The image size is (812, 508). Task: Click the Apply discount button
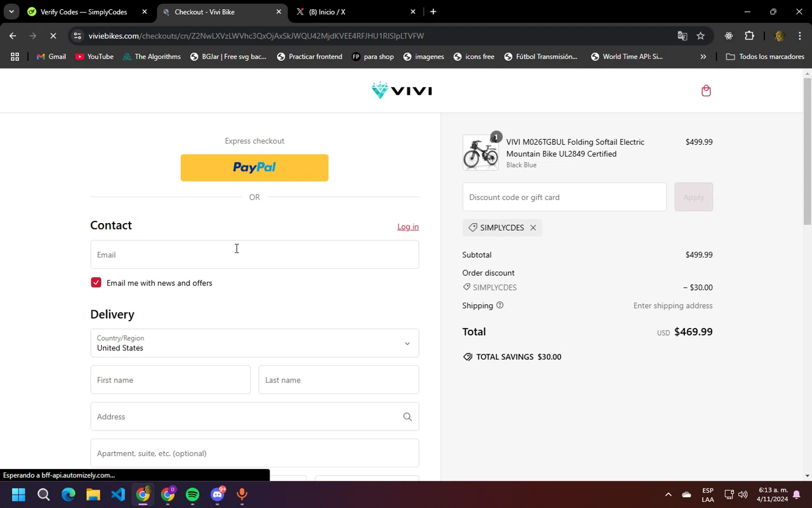tap(693, 197)
